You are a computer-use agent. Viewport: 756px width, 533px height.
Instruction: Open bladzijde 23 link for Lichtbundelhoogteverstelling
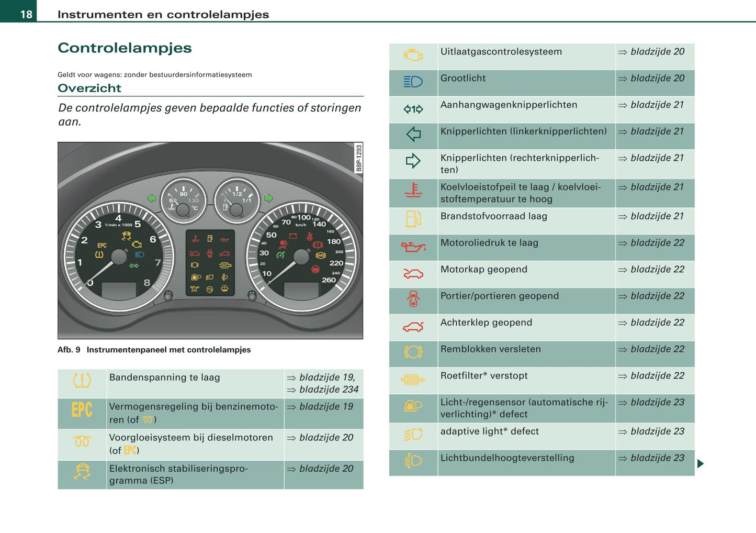pyautogui.click(x=651, y=458)
